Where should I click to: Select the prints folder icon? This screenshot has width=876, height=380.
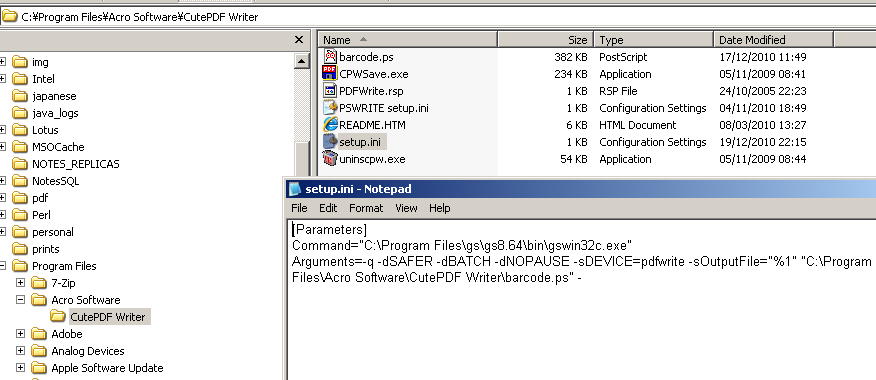[x=20, y=249]
